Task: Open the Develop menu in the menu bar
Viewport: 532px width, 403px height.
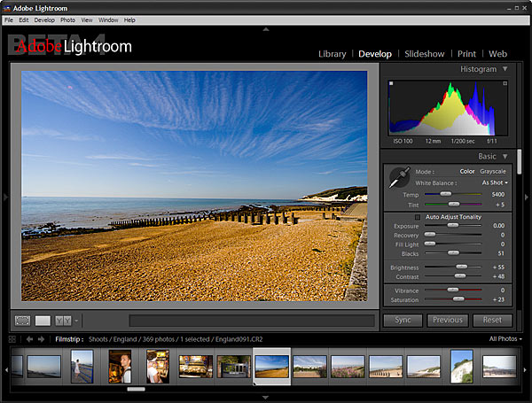Action: pos(43,19)
